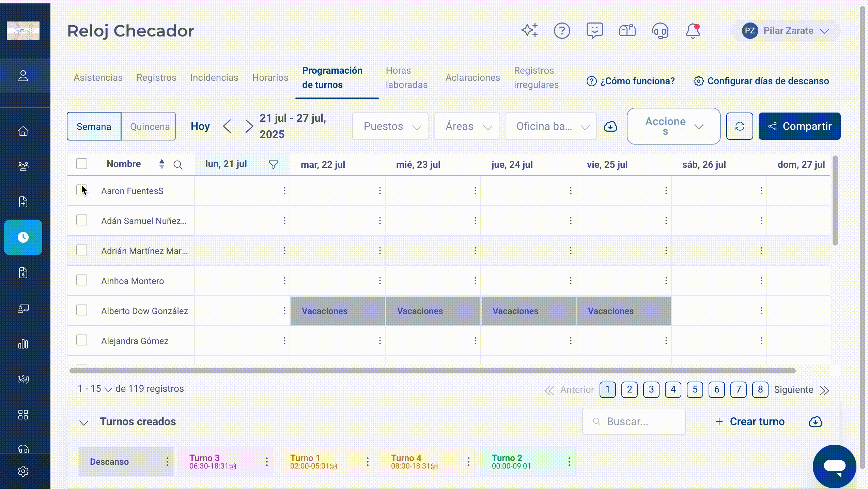The width and height of the screenshot is (868, 489).
Task: Open the notifications bell icon
Action: (x=693, y=31)
